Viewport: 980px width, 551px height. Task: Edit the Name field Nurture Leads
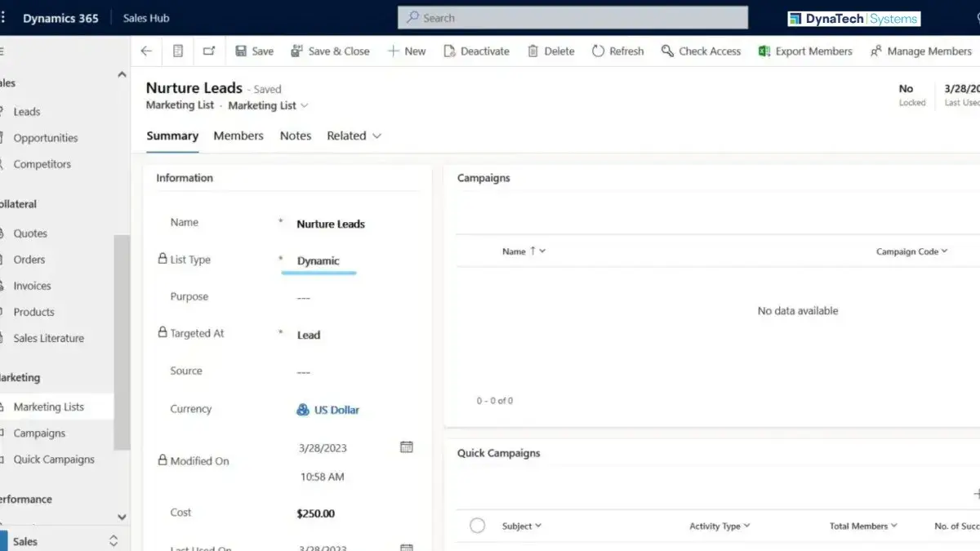pos(331,224)
